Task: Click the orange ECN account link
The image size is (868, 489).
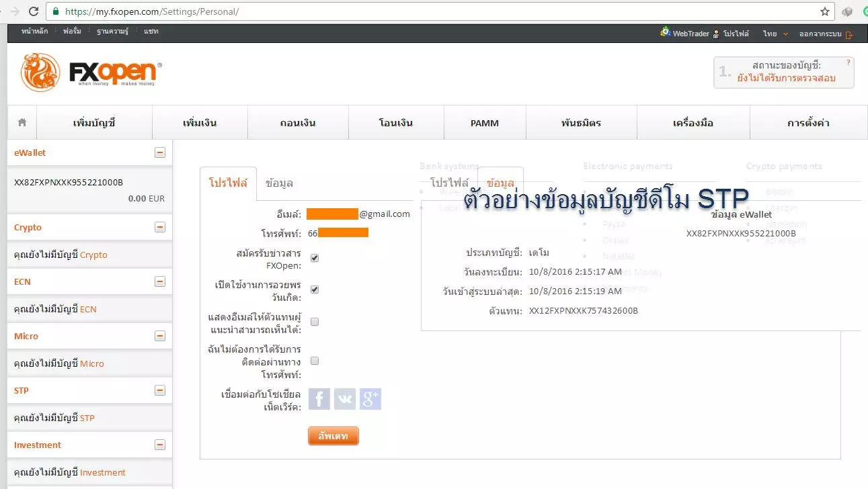Action: point(88,309)
